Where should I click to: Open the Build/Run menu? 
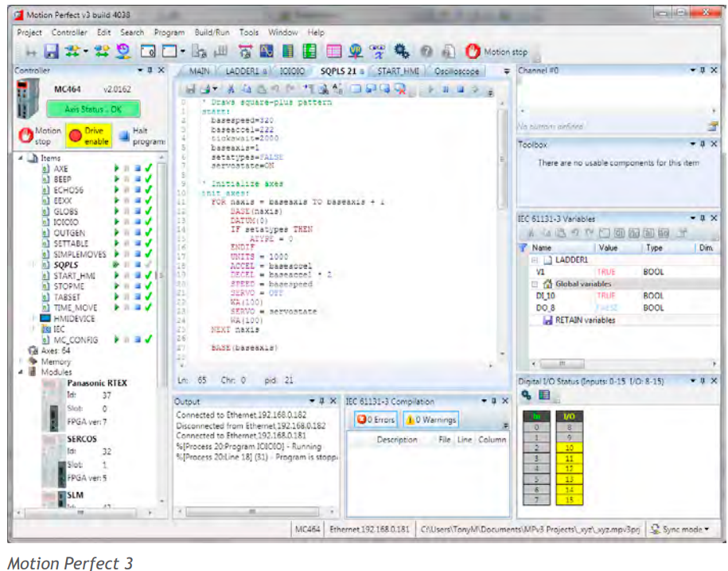click(212, 33)
